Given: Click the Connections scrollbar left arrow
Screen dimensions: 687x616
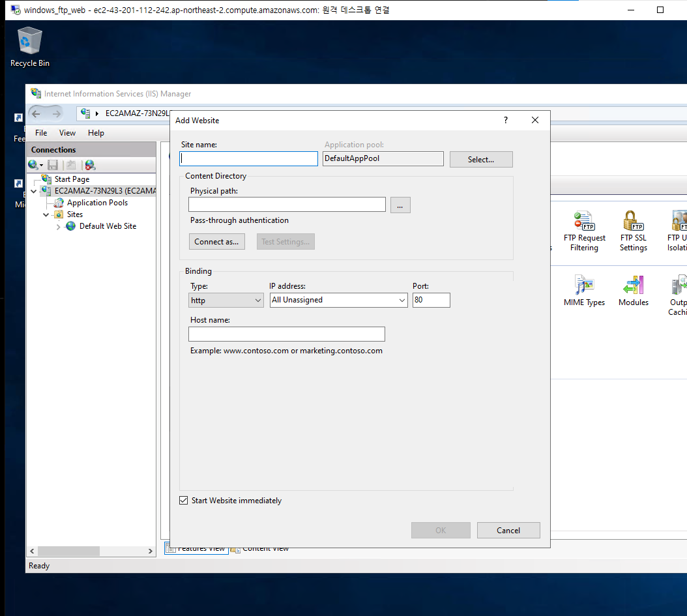Looking at the screenshot, I should [32, 551].
